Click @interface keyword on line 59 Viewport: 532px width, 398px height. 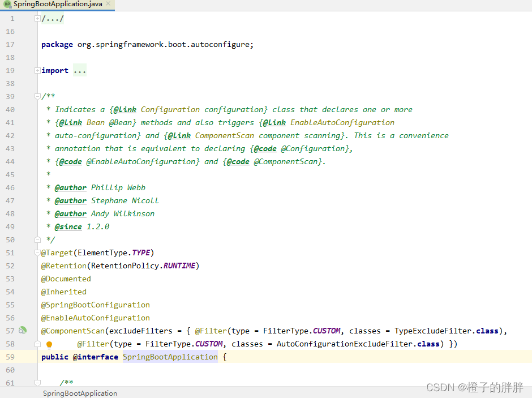click(x=95, y=357)
